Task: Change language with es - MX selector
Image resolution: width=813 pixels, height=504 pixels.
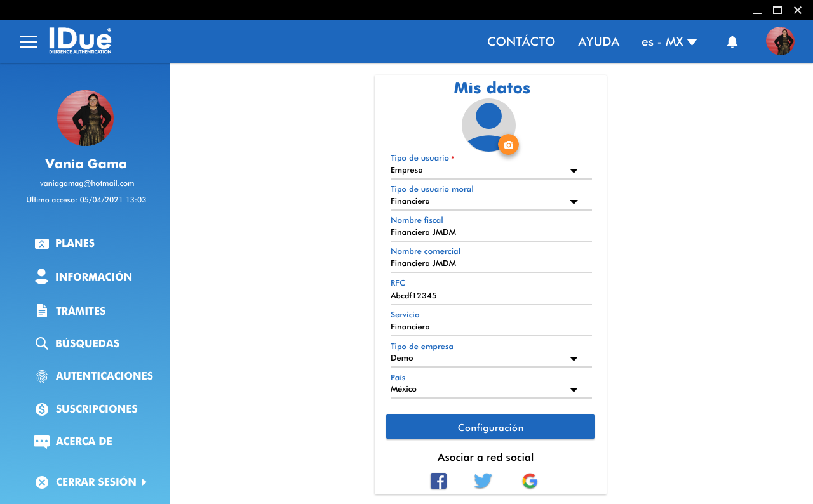Action: click(x=669, y=42)
